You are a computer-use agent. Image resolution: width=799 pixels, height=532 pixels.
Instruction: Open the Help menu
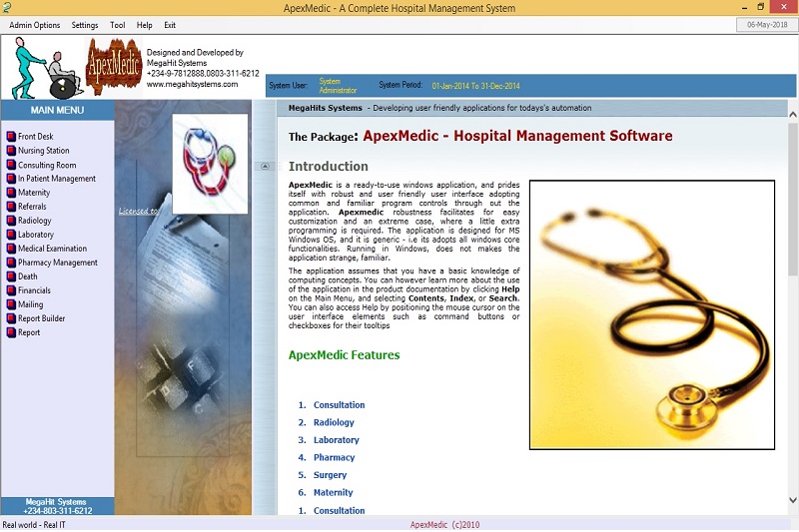click(x=145, y=25)
